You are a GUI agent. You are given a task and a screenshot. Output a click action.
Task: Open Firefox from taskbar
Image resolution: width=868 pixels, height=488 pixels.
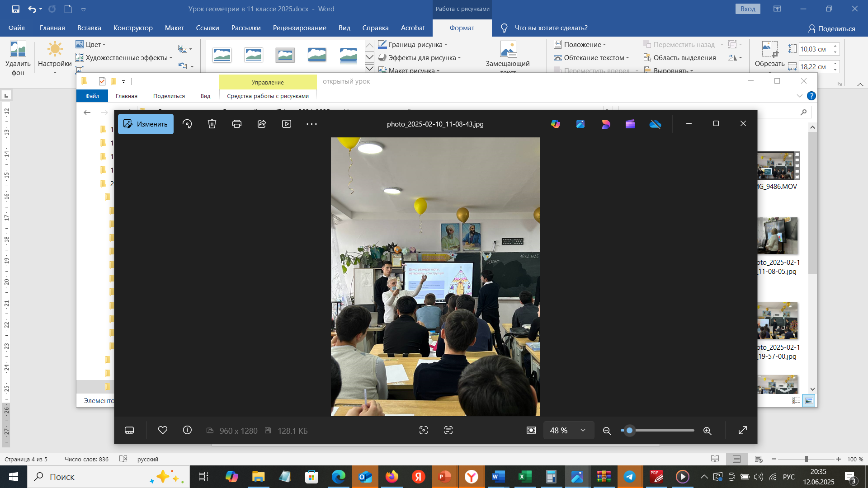392,477
